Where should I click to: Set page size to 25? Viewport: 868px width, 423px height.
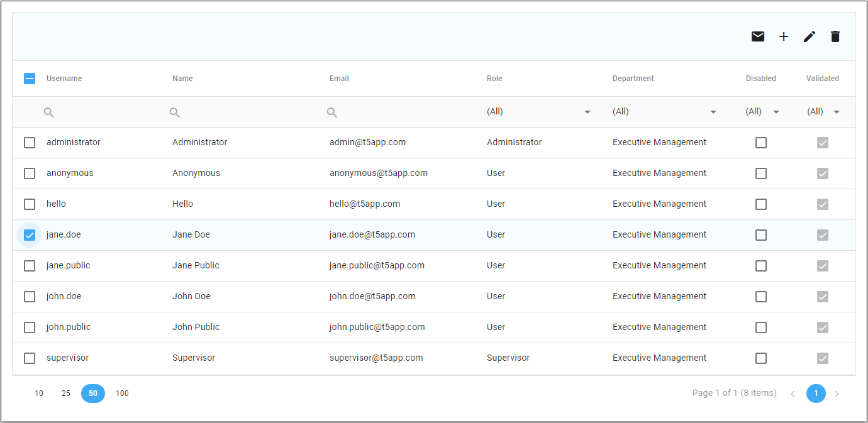(66, 393)
